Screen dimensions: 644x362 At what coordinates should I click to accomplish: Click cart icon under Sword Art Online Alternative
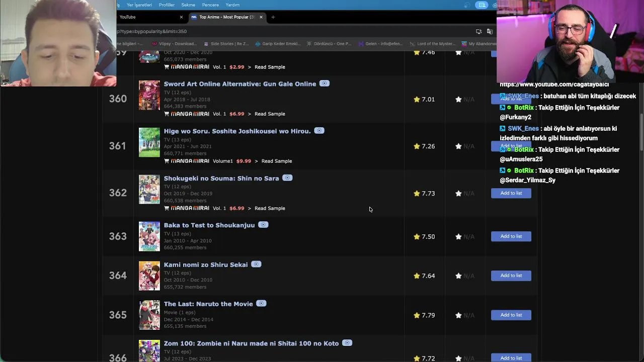pos(167,114)
